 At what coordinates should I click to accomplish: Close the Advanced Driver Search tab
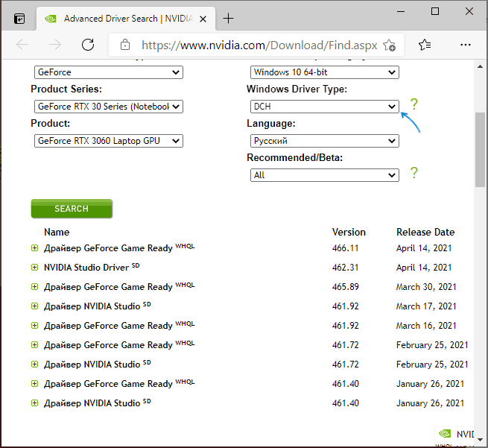(x=203, y=19)
